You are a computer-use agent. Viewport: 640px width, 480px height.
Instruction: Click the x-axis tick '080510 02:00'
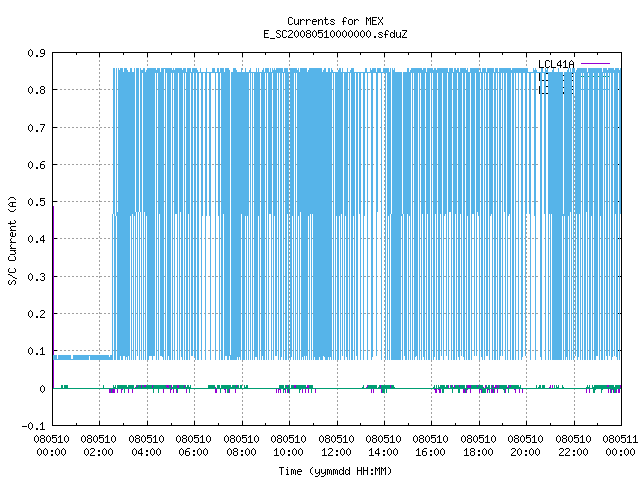pos(98,446)
